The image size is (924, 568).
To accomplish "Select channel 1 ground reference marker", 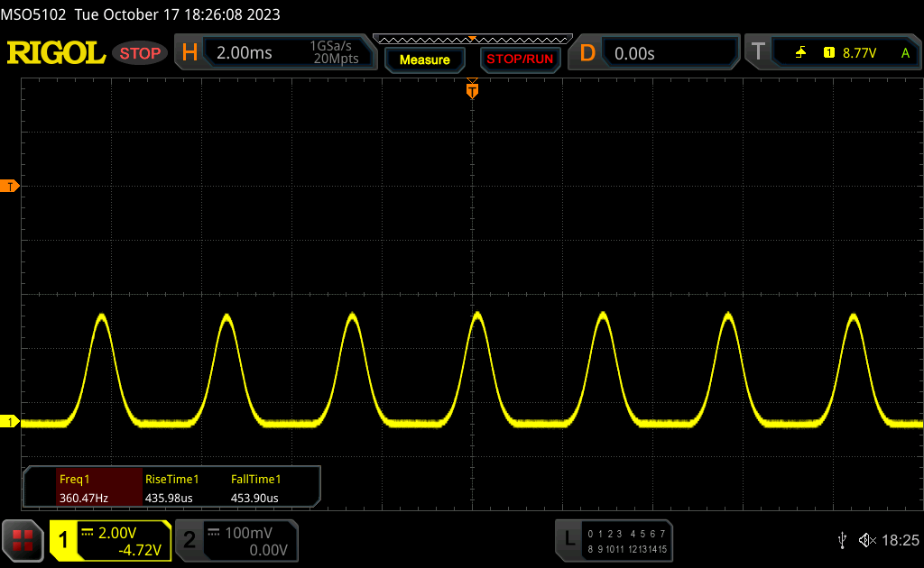I will [x=11, y=422].
